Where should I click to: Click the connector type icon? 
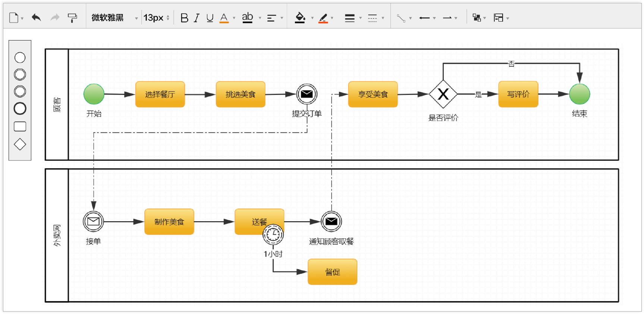pyautogui.click(x=401, y=18)
